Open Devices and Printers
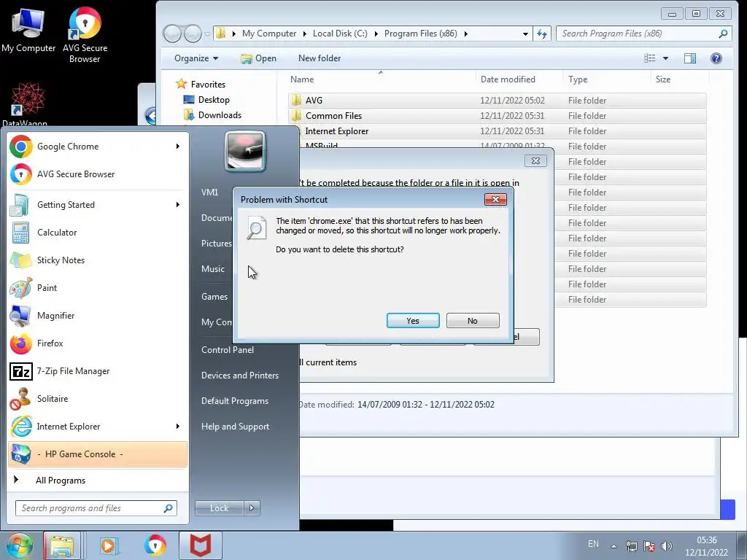Viewport: 747px width, 560px height. click(x=239, y=376)
